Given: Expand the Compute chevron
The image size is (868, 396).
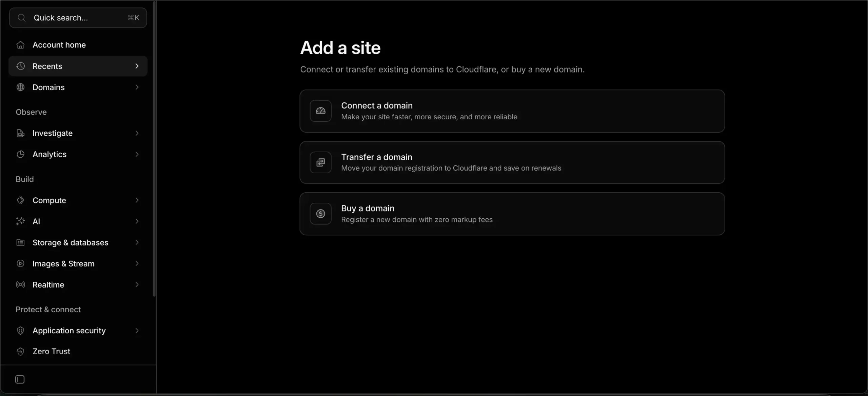Looking at the screenshot, I should (137, 200).
